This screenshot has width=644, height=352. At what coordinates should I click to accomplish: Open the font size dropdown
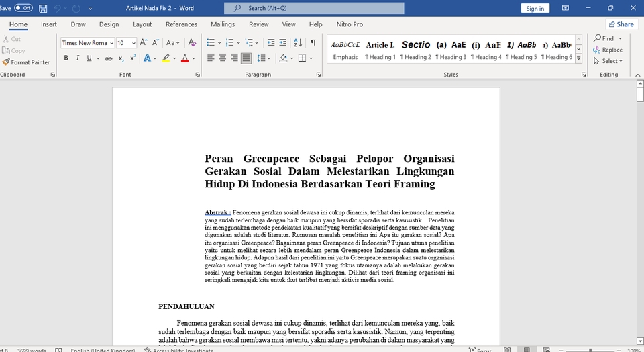(133, 43)
